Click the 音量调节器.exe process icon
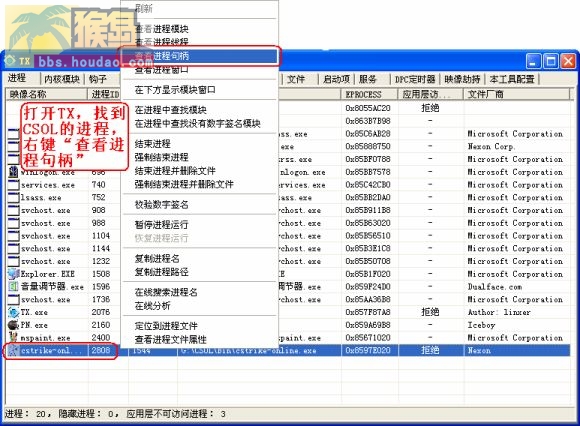Screen dimensions: 580x426 [x=13, y=287]
